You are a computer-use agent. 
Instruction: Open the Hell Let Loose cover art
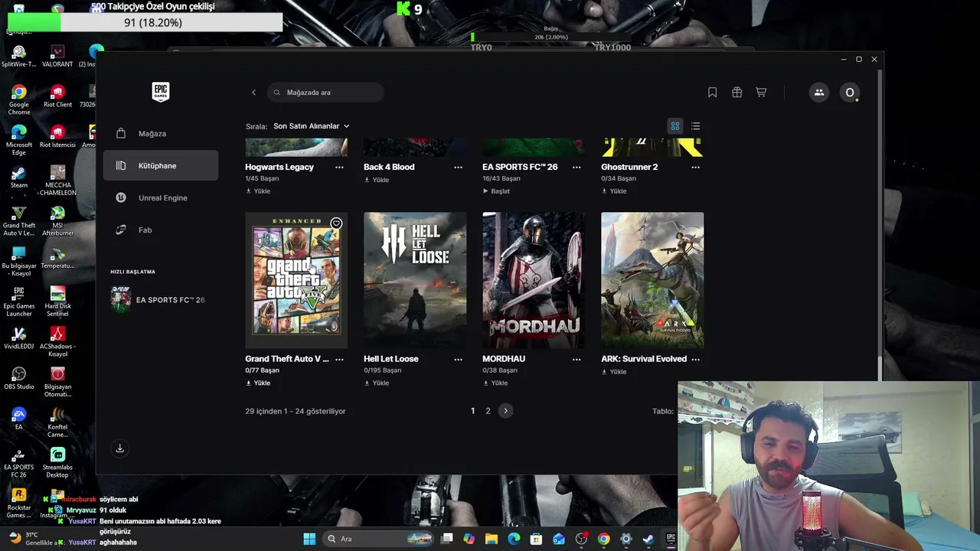415,280
